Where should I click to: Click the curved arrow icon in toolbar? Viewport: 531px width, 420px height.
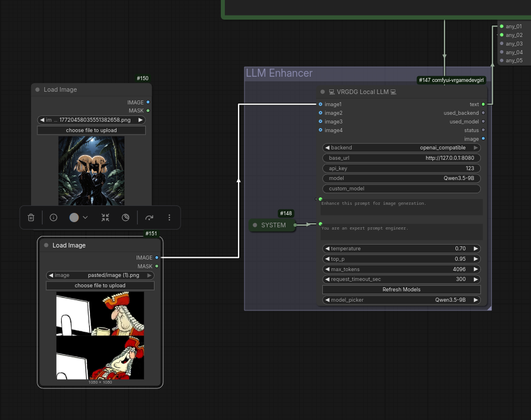pyautogui.click(x=149, y=217)
